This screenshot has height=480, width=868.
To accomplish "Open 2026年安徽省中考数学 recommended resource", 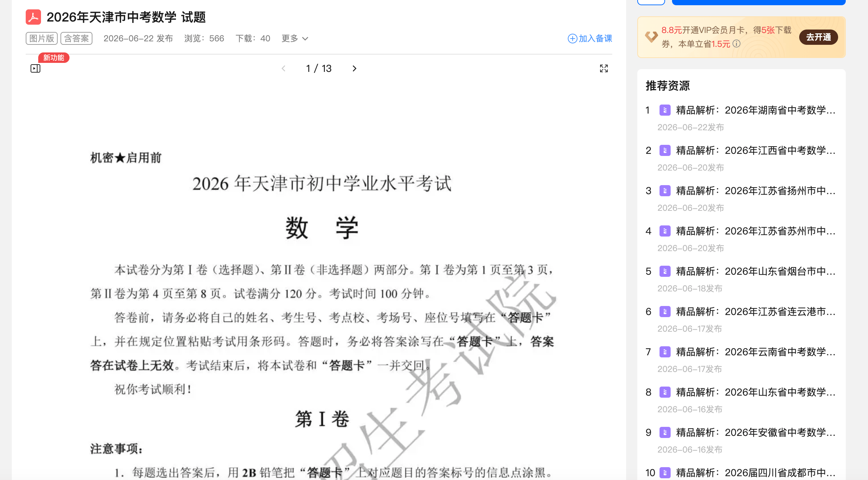I will coord(755,432).
